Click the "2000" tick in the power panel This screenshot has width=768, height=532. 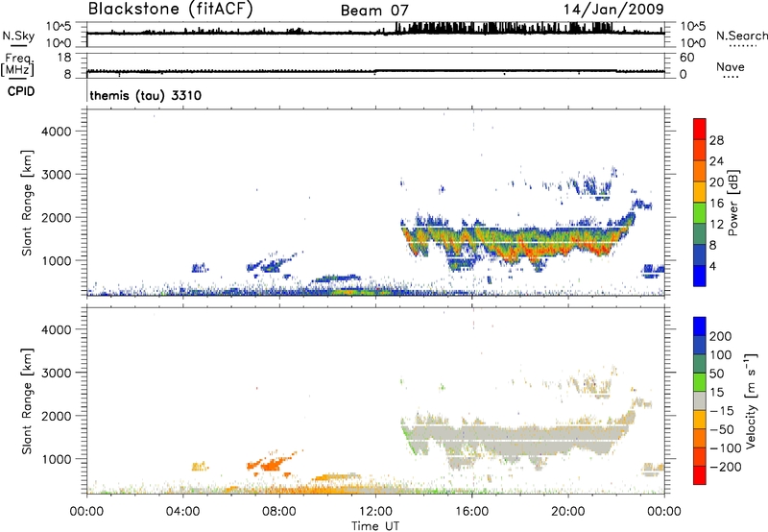point(57,217)
